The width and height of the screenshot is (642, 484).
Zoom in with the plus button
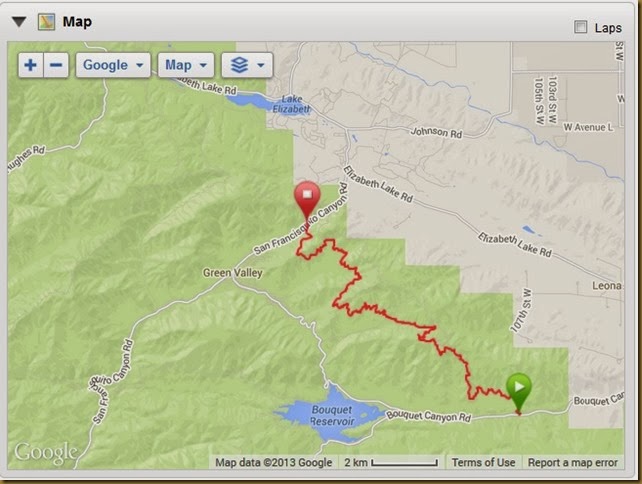[x=31, y=65]
